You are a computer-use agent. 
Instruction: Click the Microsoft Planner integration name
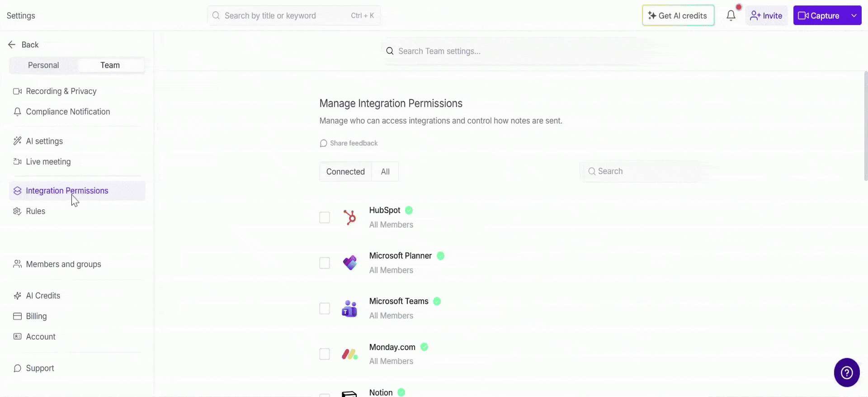pos(401,256)
